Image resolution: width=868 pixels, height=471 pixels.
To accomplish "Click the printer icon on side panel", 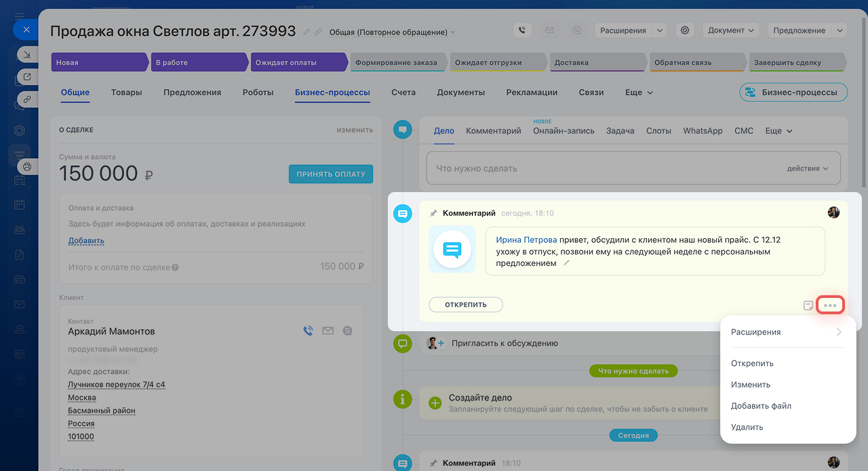I will (x=27, y=166).
